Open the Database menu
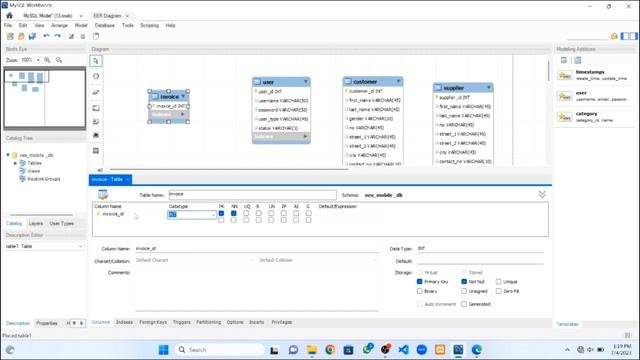Screen dimensions: 640x360 click(104, 25)
